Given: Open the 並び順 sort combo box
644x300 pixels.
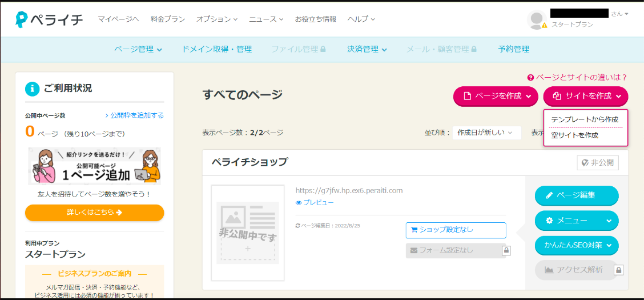Looking at the screenshot, I should pos(486,133).
